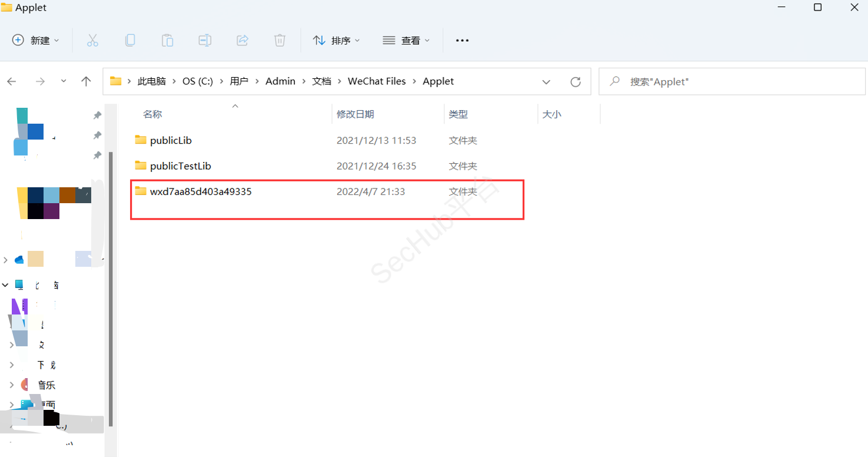
Task: Open the 查看 (View) dropdown
Action: pyautogui.click(x=406, y=40)
